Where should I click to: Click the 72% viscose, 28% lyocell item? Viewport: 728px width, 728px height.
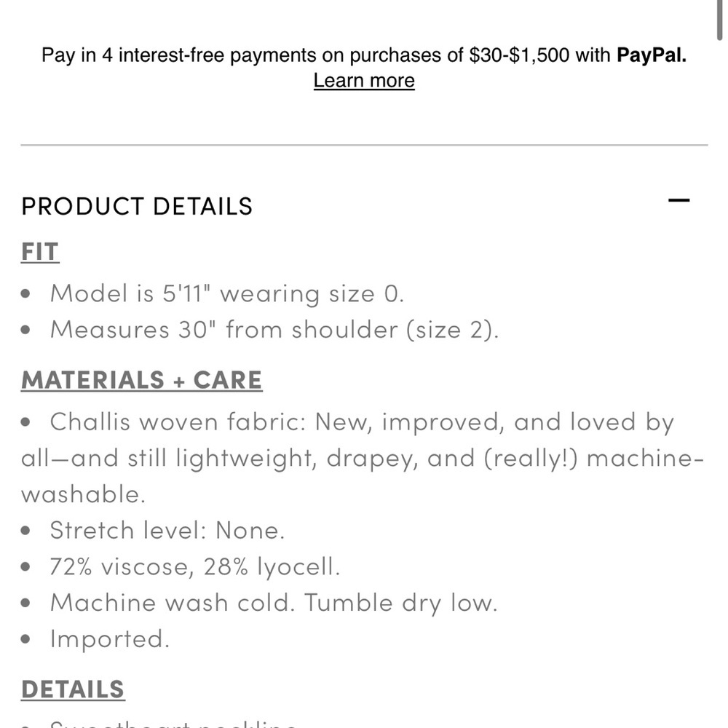[195, 566]
